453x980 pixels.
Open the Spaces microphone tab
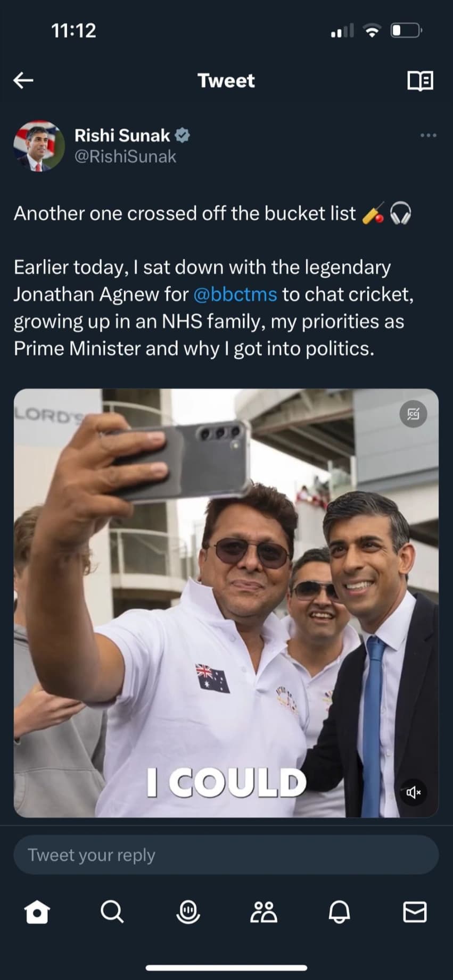pyautogui.click(x=188, y=912)
